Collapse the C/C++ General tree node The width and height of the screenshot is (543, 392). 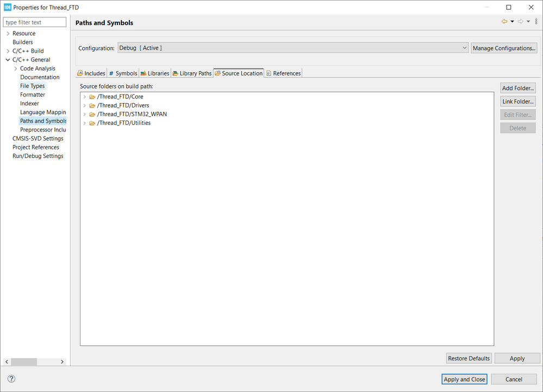coord(8,60)
